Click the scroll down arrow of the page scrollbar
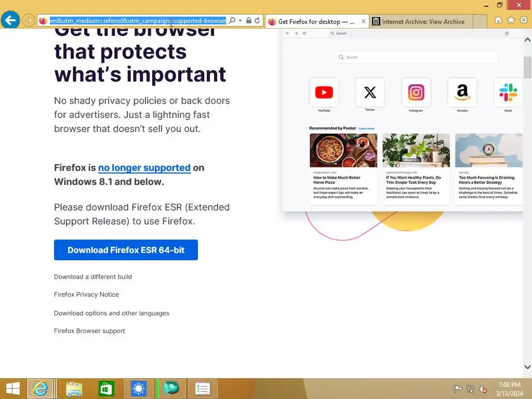This screenshot has height=399, width=532. (527, 367)
